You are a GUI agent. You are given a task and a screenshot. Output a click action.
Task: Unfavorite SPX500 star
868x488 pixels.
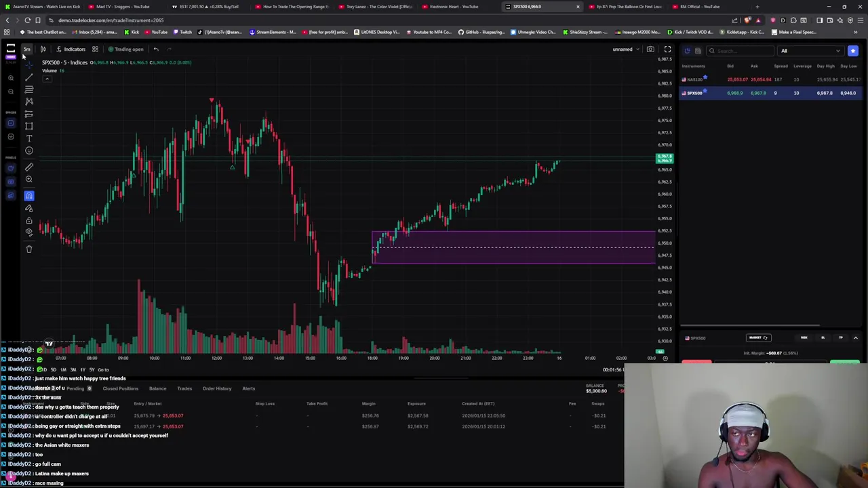[705, 91]
